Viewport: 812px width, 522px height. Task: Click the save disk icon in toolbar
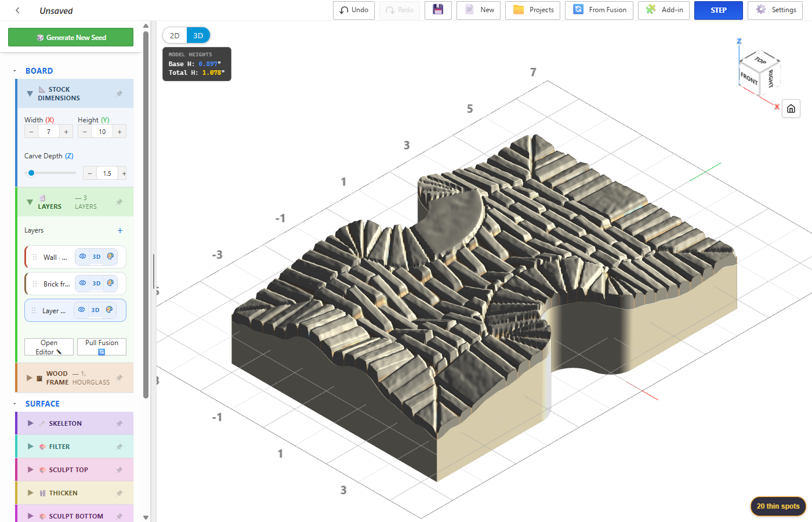coord(438,10)
